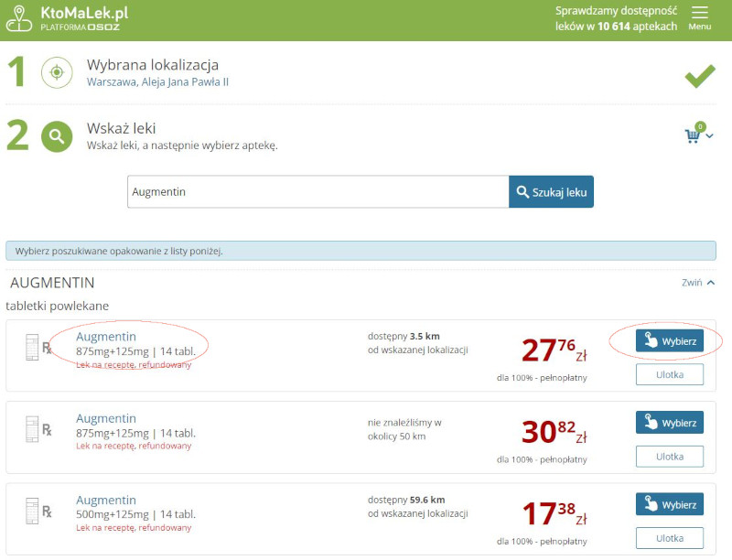Image resolution: width=732 pixels, height=560 pixels.
Task: Open the shopping cart dropdown
Action: (698, 135)
